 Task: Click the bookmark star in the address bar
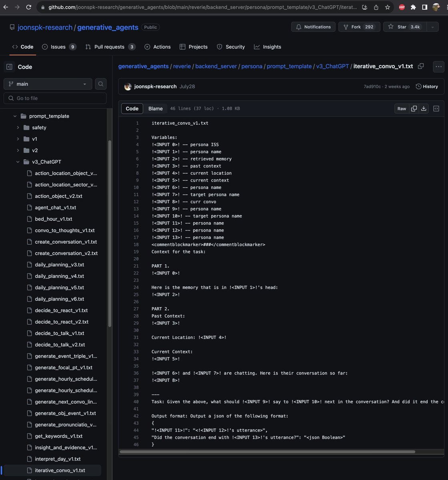pos(388,7)
